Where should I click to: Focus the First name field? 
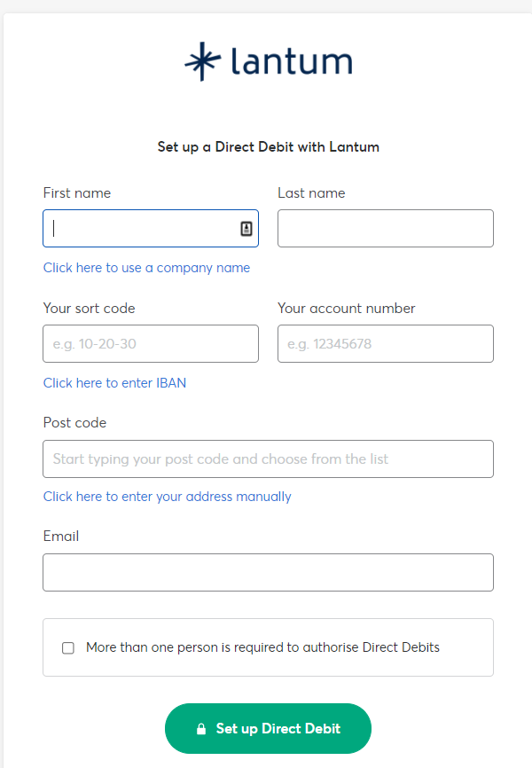click(x=151, y=228)
